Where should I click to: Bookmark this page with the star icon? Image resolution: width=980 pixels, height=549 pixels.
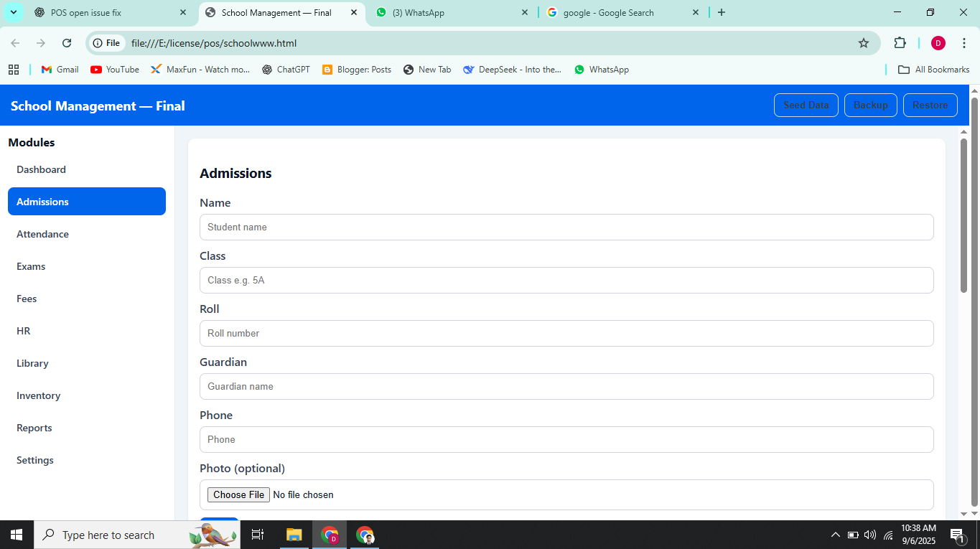[x=864, y=43]
